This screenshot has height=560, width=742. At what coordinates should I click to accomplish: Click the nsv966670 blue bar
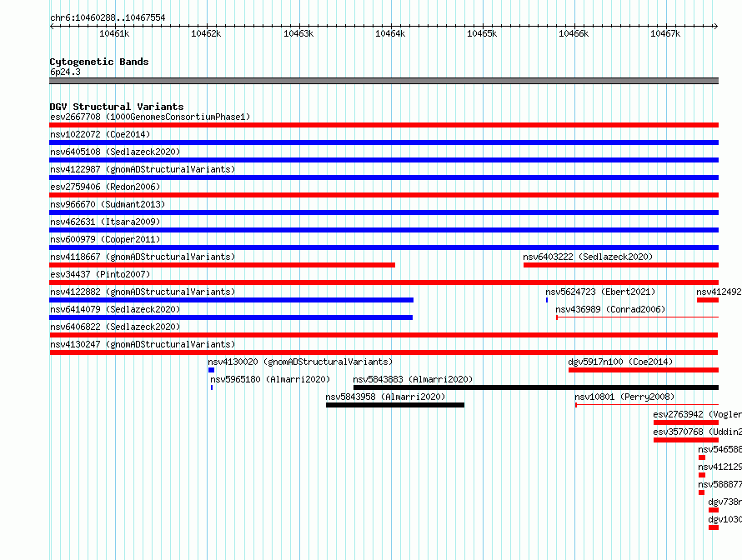(x=384, y=212)
